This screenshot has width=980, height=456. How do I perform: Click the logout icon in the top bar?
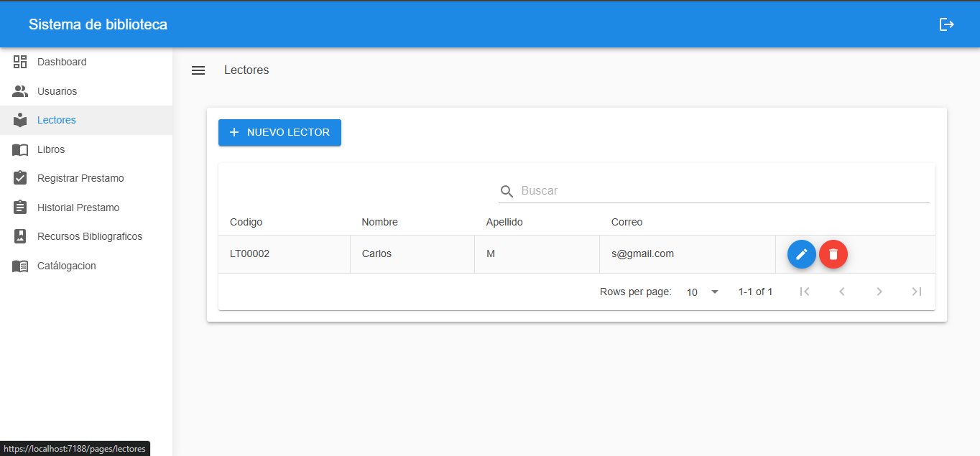pos(946,24)
